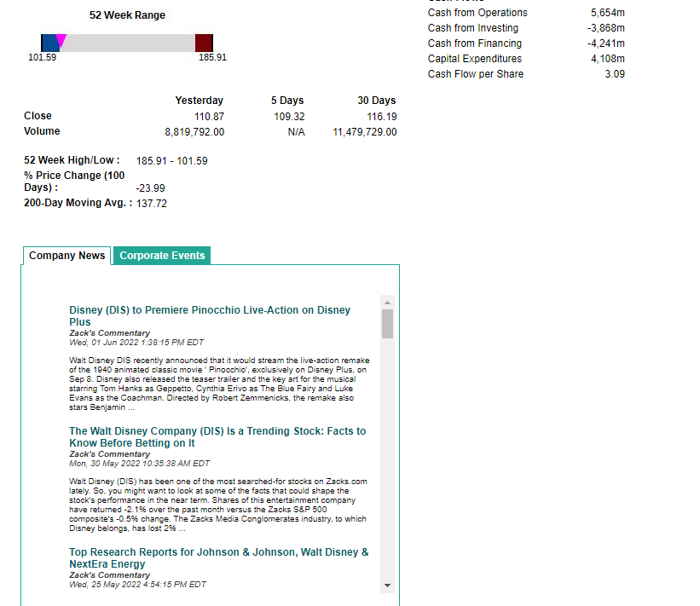Click the 30 Days volume value

coord(365,132)
